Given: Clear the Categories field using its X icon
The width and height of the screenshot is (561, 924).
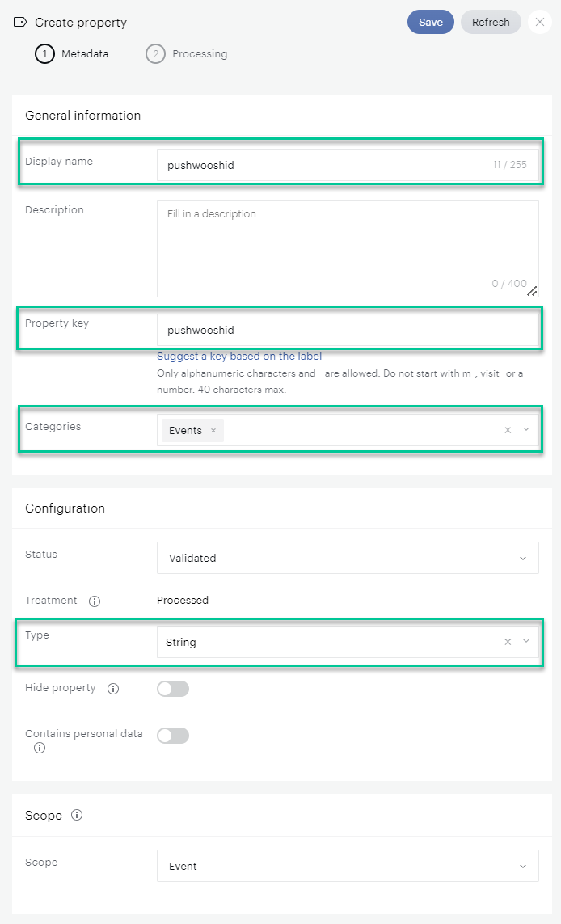Looking at the screenshot, I should point(507,429).
